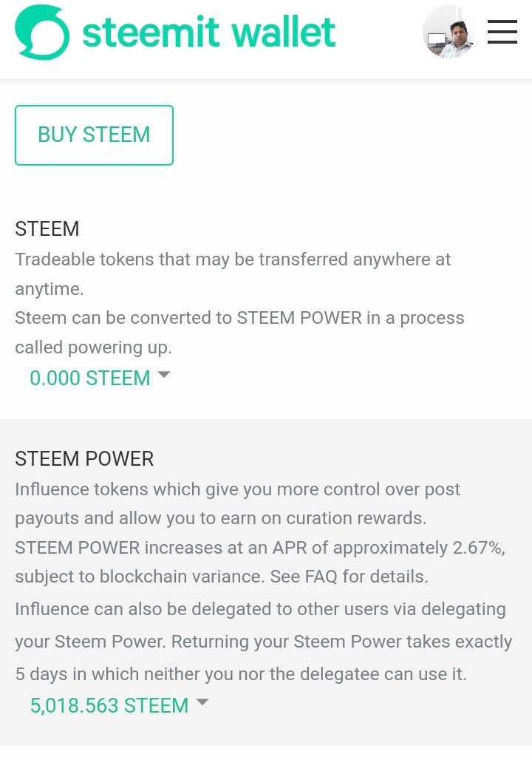Click the APR 2.67% sentence
Screen dimensions: 532x757
pos(259,548)
